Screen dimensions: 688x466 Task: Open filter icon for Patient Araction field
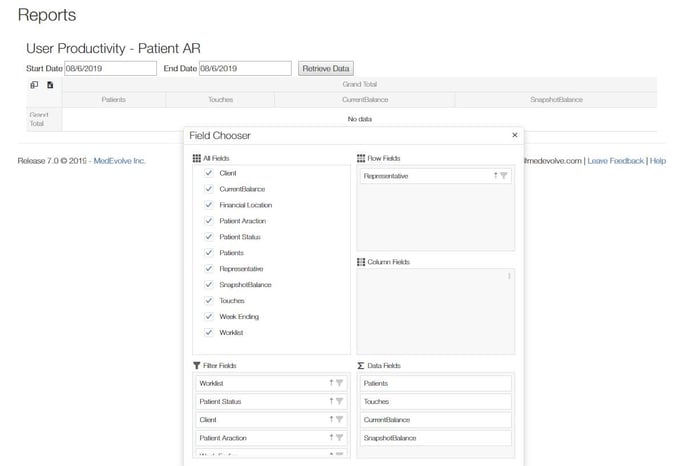[339, 438]
